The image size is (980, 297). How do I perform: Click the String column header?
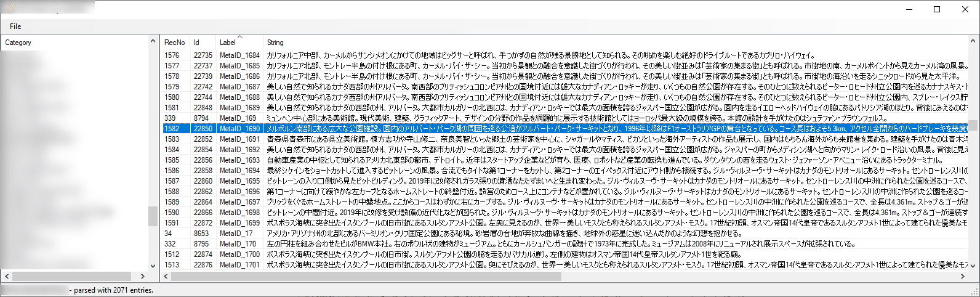614,43
